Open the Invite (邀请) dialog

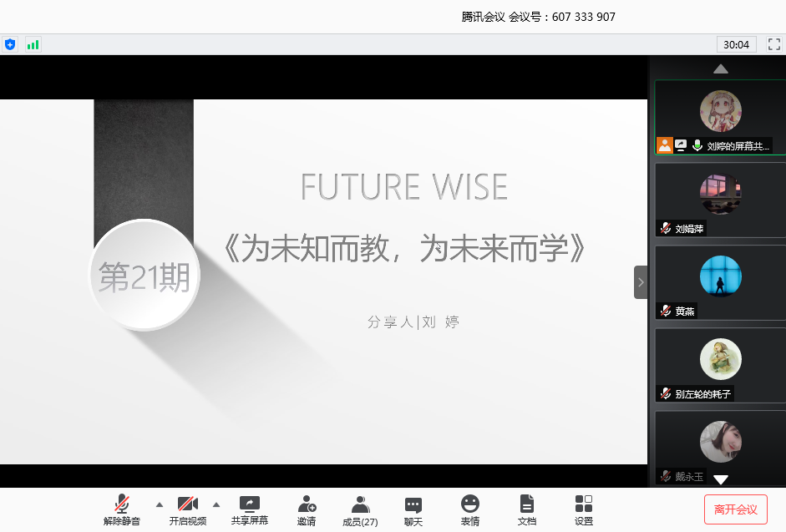point(307,509)
